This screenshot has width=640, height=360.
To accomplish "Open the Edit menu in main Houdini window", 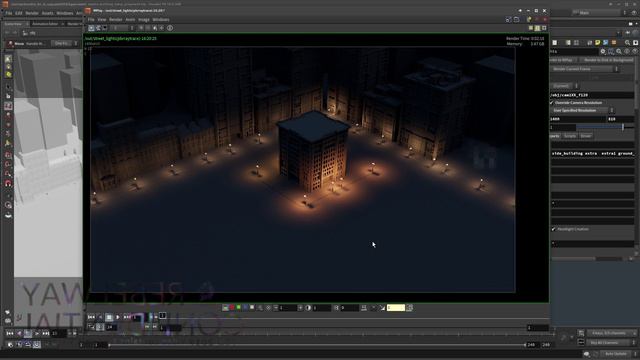I will pos(19,13).
